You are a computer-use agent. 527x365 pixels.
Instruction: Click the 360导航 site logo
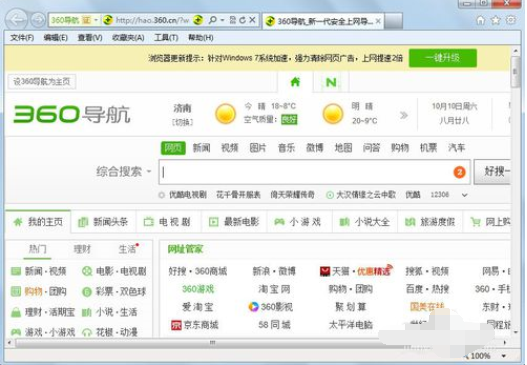click(x=72, y=114)
